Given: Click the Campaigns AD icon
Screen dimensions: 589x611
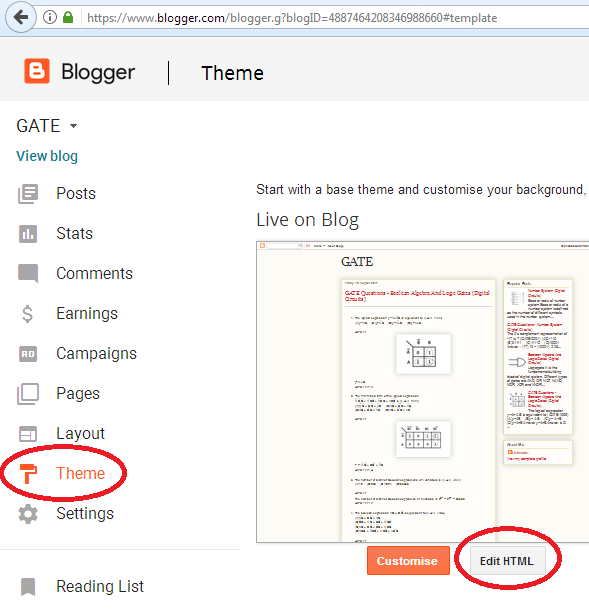Looking at the screenshot, I should [28, 354].
